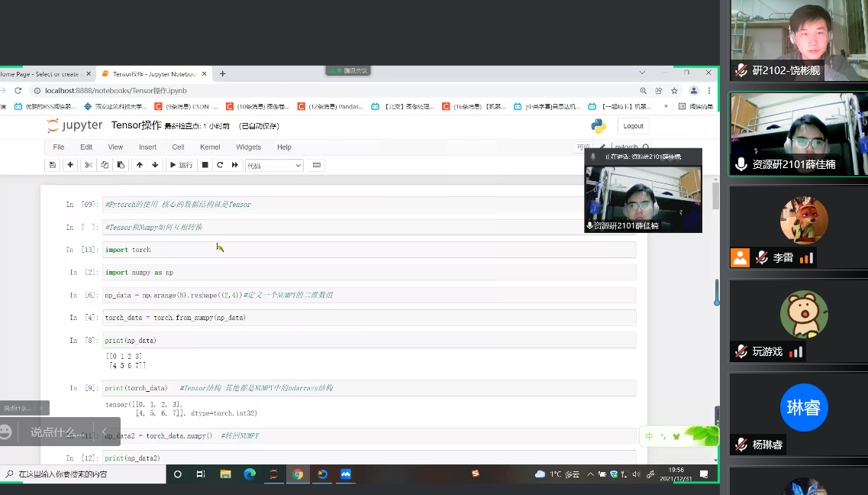Move the selected cell up
This screenshot has height=495, width=868.
(x=140, y=165)
